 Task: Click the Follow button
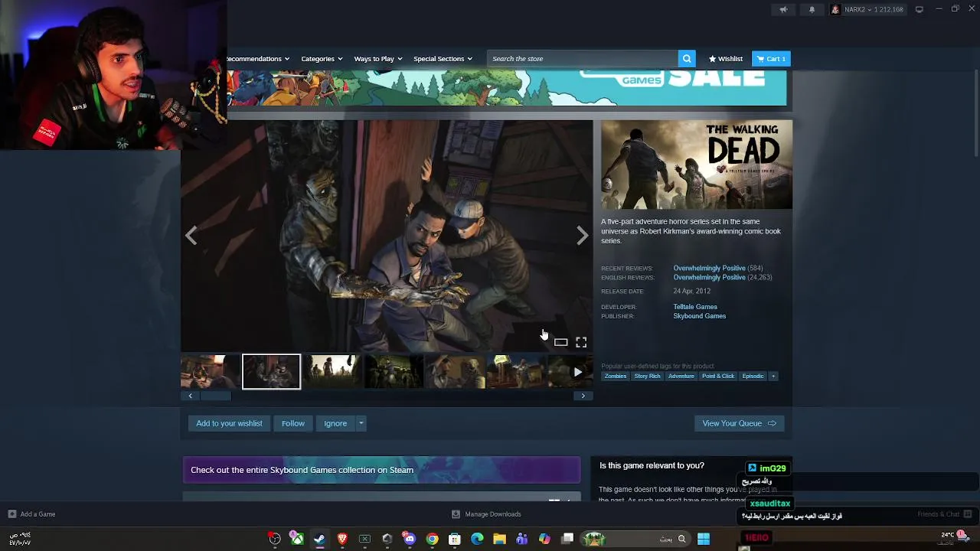pos(292,423)
